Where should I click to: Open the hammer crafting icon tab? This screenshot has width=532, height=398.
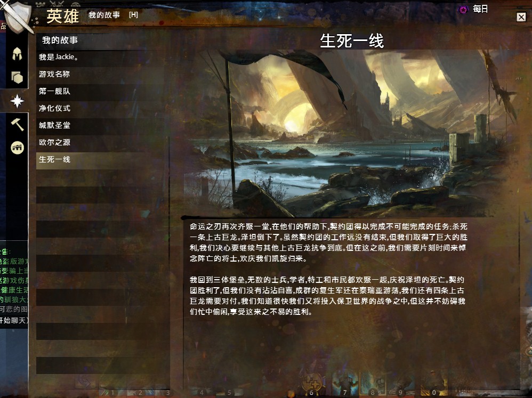point(17,125)
